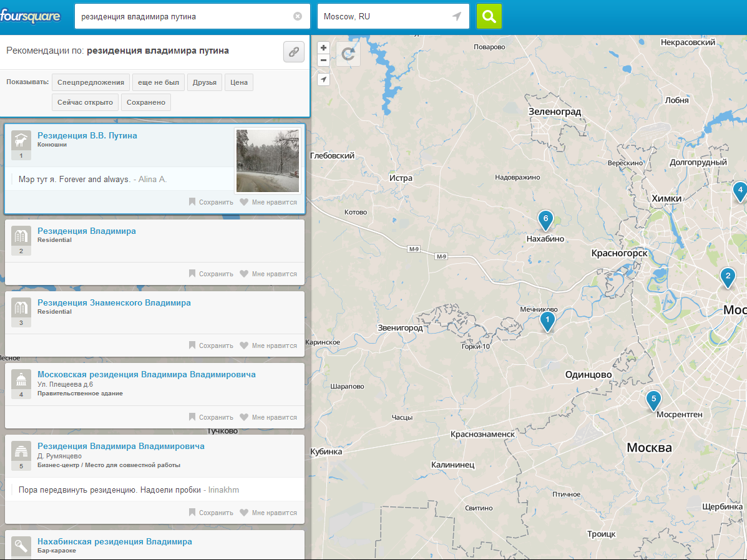The height and width of the screenshot is (560, 747).
Task: Open 'Резиденция В.В. Путина' venue link
Action: 87,135
